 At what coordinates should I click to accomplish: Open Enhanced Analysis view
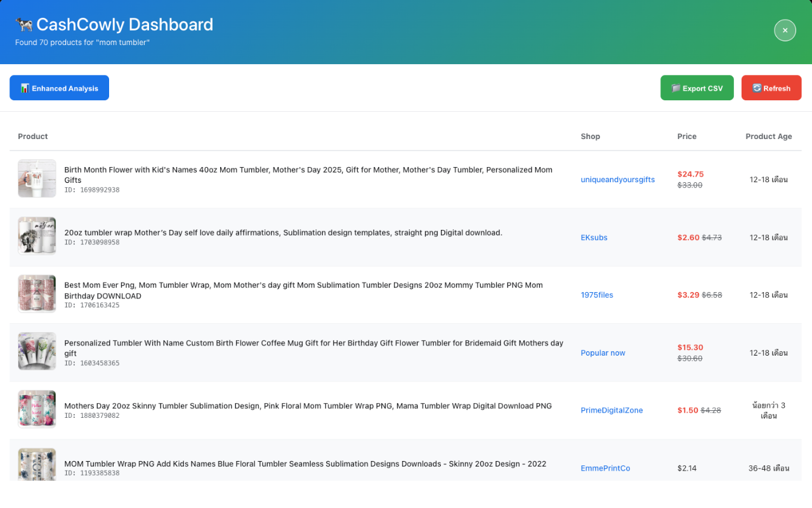point(59,88)
